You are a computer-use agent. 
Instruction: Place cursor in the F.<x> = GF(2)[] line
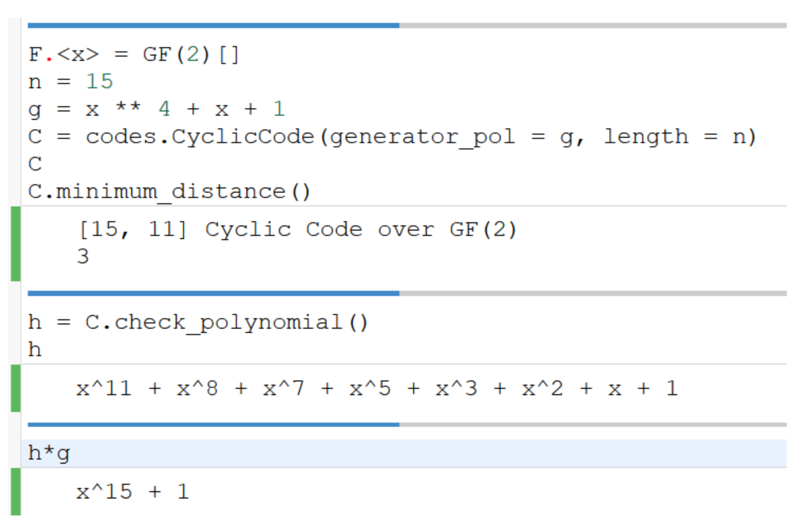(x=134, y=54)
